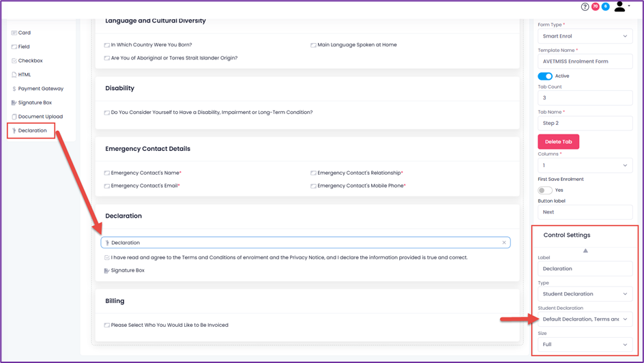
Task: Remove the Declaration field with X
Action: pos(504,243)
